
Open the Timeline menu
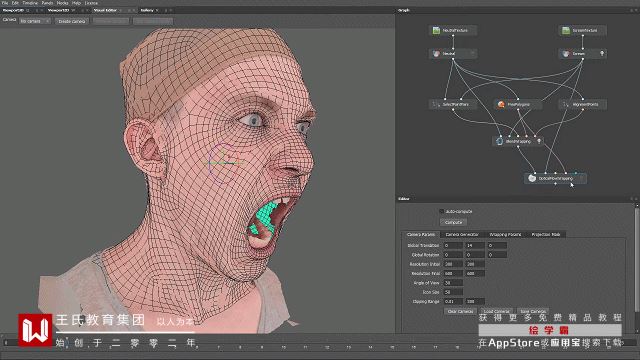click(30, 3)
